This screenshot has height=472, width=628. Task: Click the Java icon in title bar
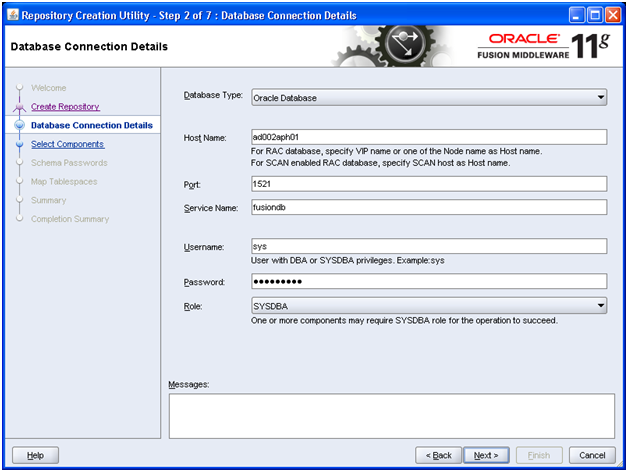(13, 15)
